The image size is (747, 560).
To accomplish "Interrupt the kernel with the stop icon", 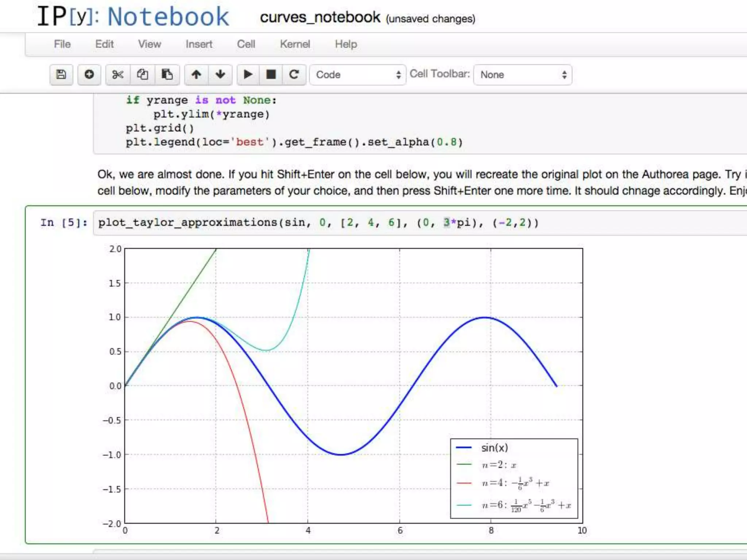I will [271, 75].
